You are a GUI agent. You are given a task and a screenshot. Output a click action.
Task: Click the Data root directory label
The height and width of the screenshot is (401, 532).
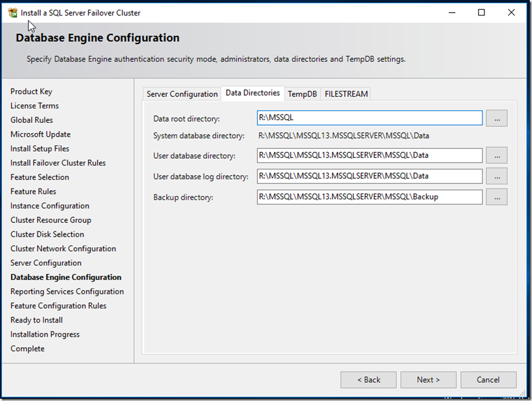pos(187,119)
